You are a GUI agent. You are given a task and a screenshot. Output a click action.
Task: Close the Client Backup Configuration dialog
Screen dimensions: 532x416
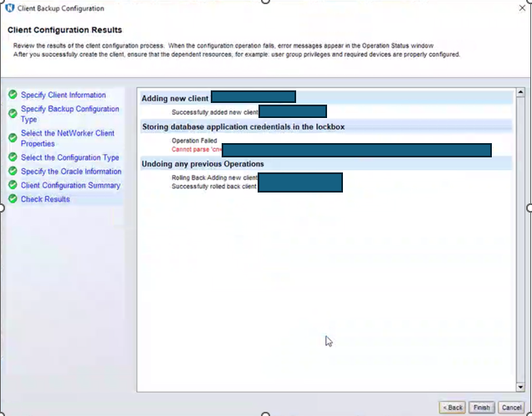click(522, 8)
